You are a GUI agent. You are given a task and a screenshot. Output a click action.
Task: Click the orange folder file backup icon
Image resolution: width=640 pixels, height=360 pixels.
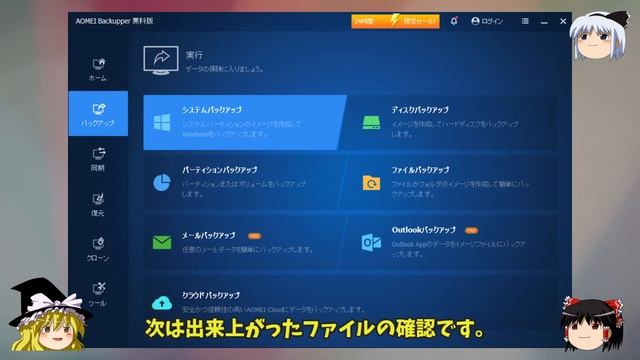(371, 183)
